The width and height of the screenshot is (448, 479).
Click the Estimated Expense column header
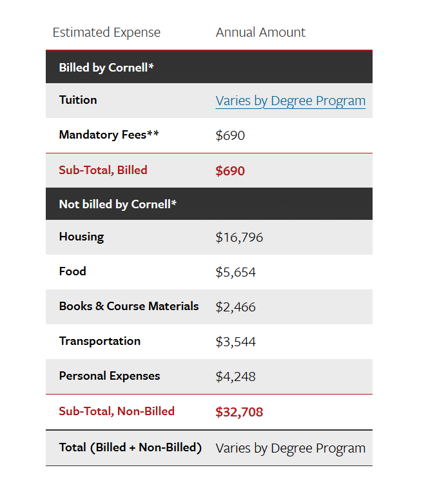pos(106,32)
